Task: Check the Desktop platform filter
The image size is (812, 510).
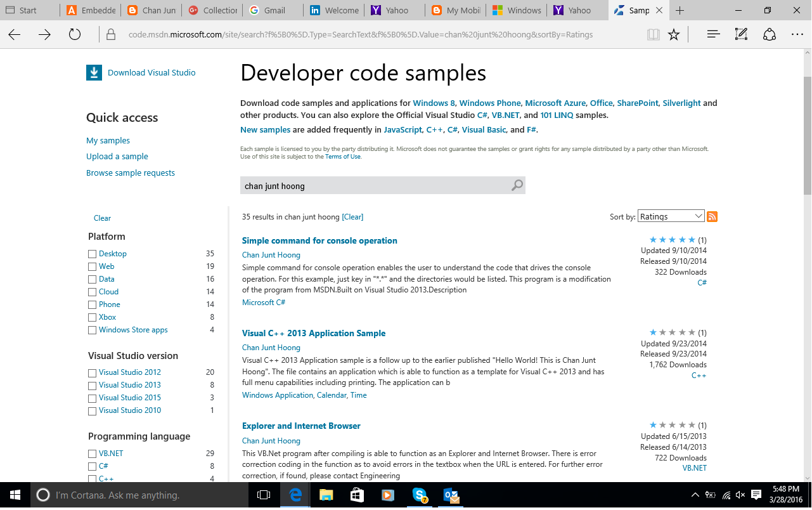Action: tap(93, 254)
